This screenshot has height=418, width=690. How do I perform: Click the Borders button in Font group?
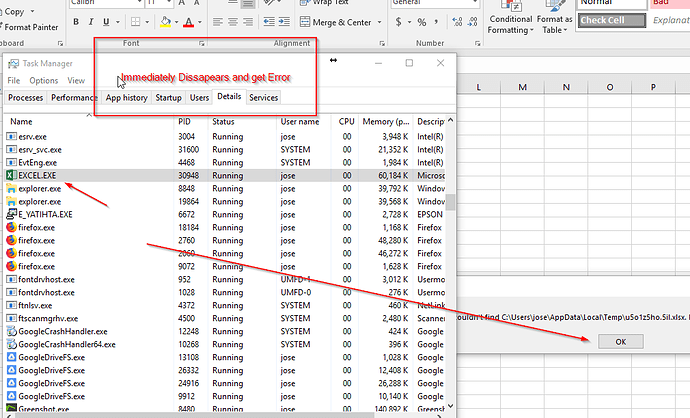click(136, 22)
